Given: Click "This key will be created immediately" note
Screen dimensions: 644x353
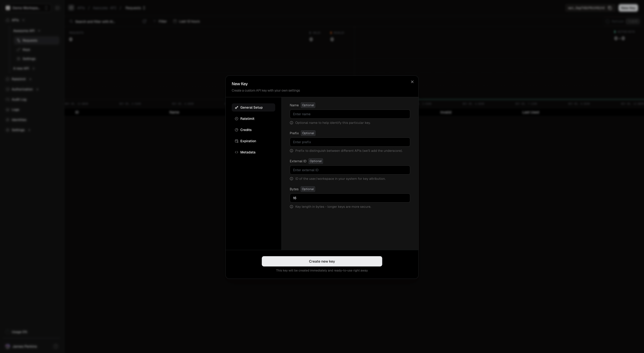Looking at the screenshot, I should pyautogui.click(x=322, y=270).
